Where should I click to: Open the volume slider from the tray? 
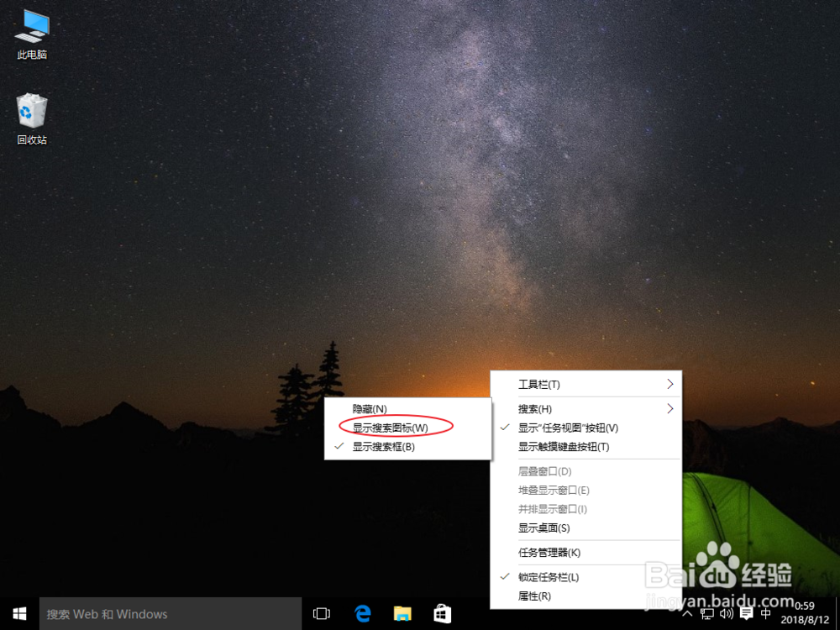pos(726,614)
